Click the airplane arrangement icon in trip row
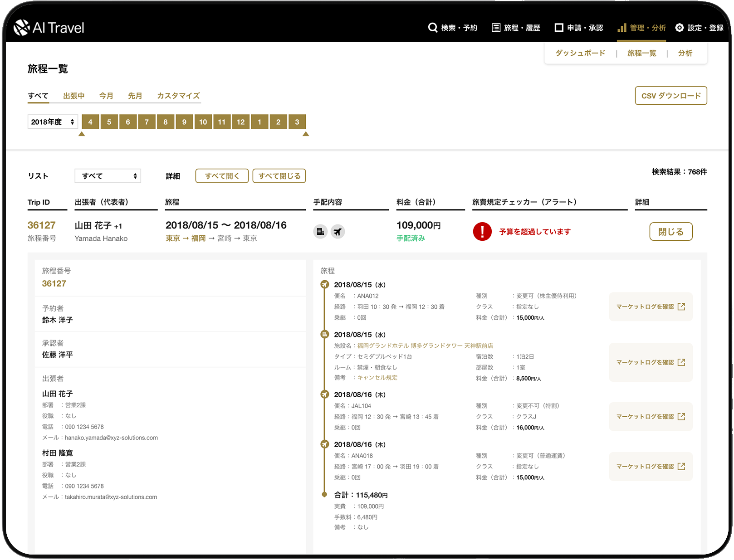Viewport: 734px width, 560px height. click(338, 232)
